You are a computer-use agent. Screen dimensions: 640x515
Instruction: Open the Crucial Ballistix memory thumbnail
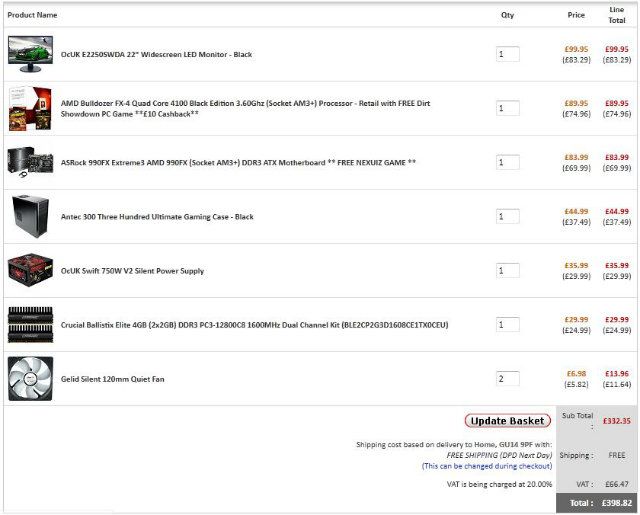pos(30,324)
